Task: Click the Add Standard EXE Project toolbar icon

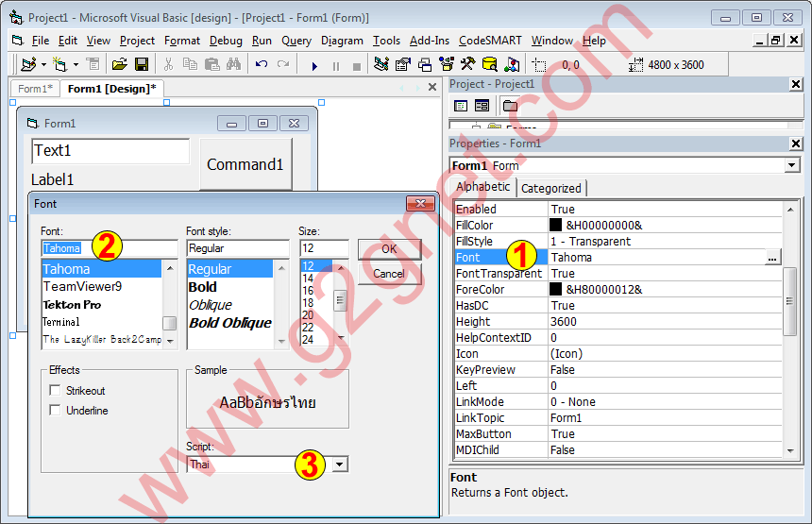Action: click(28, 65)
